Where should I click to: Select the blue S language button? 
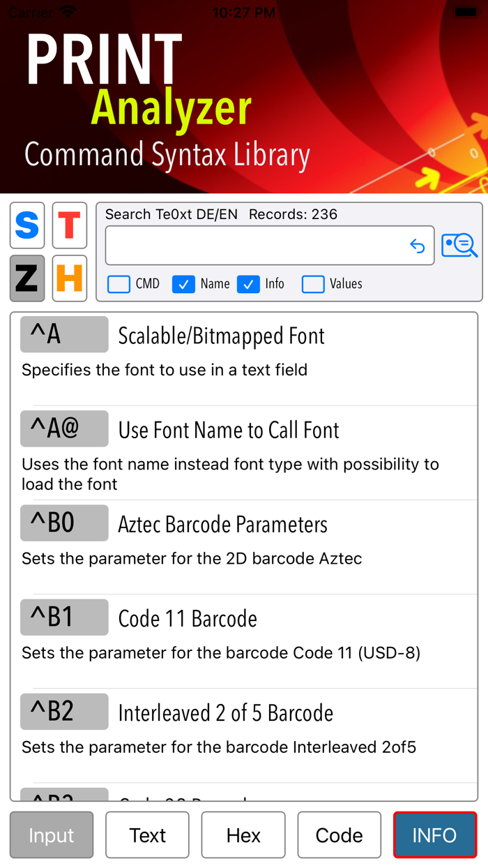(27, 225)
